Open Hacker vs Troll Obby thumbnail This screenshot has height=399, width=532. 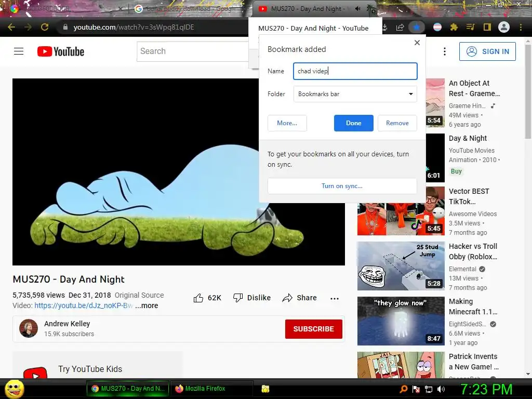pyautogui.click(x=401, y=266)
